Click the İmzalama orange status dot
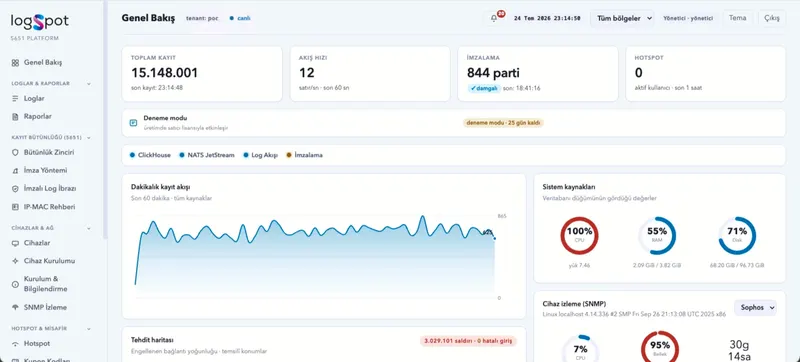 (x=289, y=155)
